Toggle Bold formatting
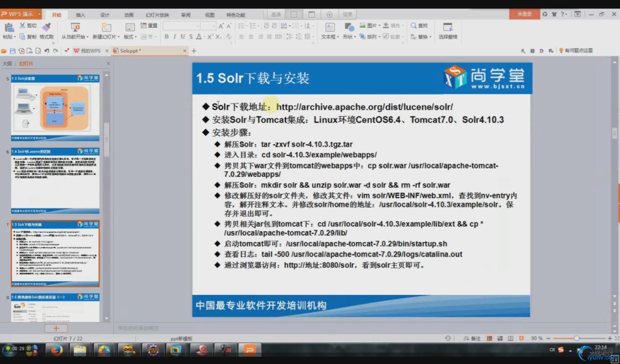620x364 pixels. tap(166, 37)
